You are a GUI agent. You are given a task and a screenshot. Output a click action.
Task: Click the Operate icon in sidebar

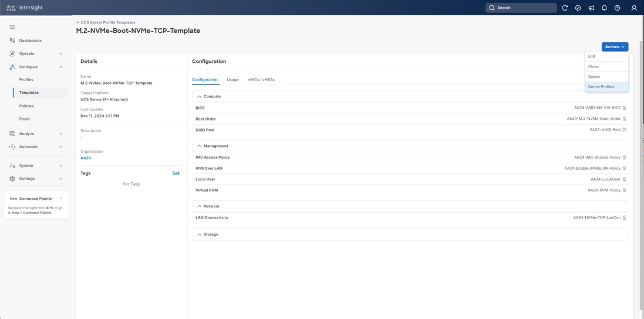point(12,53)
